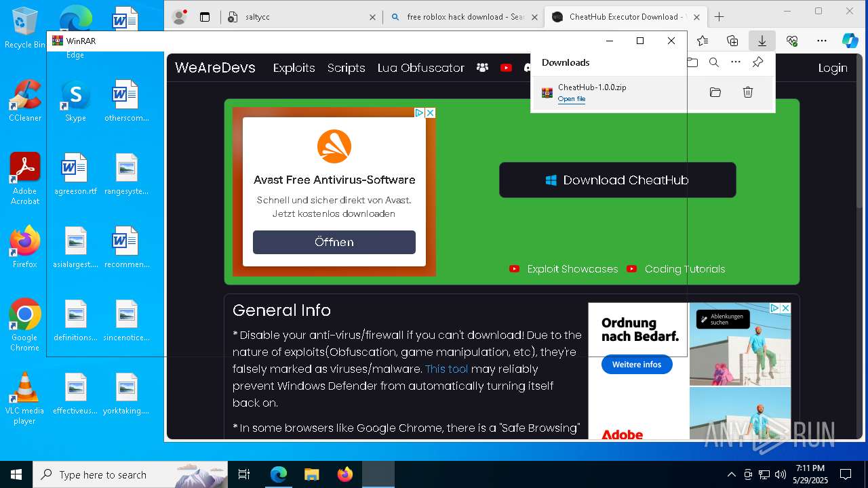Open CCleaner desktop shortcut
The height and width of the screenshot is (488, 868).
(25, 100)
